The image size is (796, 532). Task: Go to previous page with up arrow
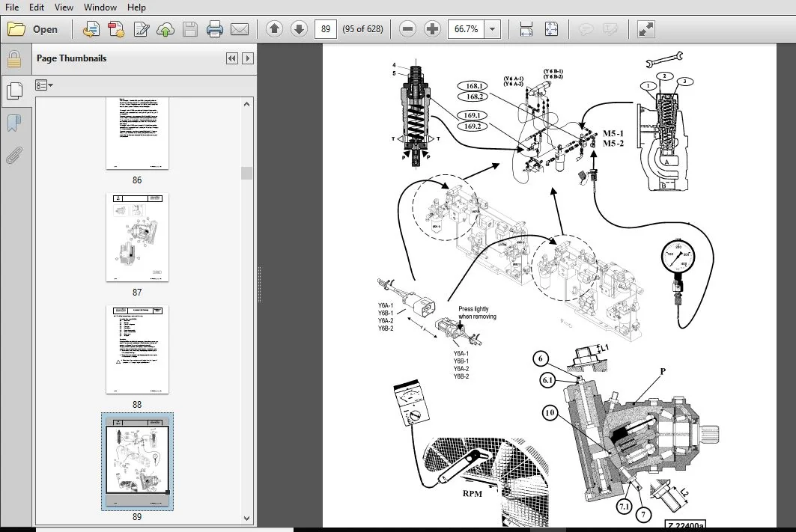pos(274,29)
